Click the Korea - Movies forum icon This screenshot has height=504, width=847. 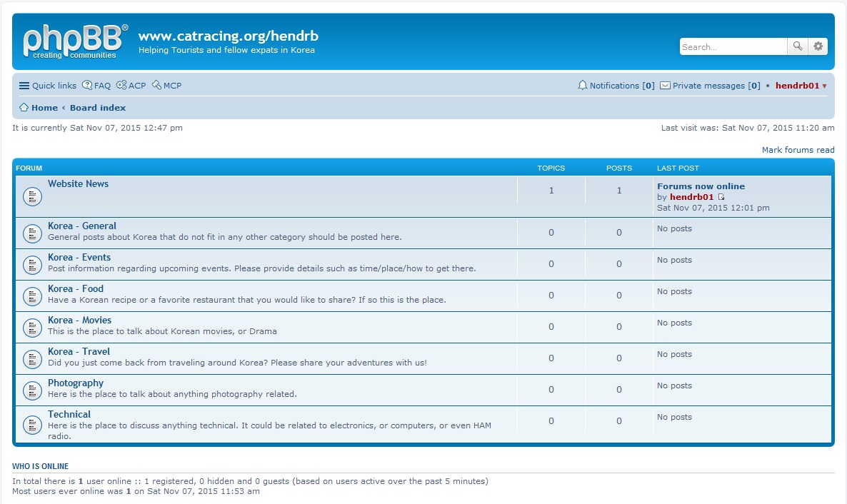(x=32, y=328)
